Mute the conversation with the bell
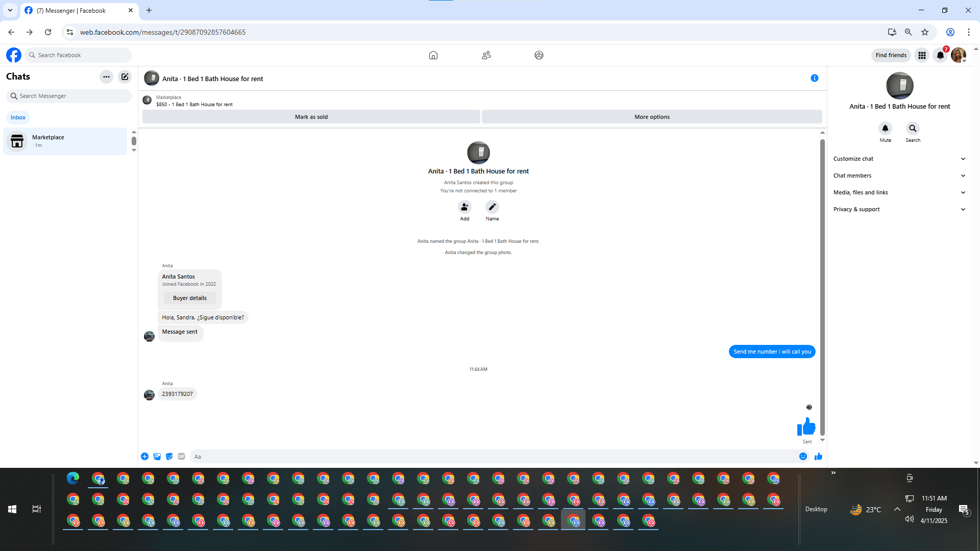The image size is (980, 551). [x=885, y=128]
